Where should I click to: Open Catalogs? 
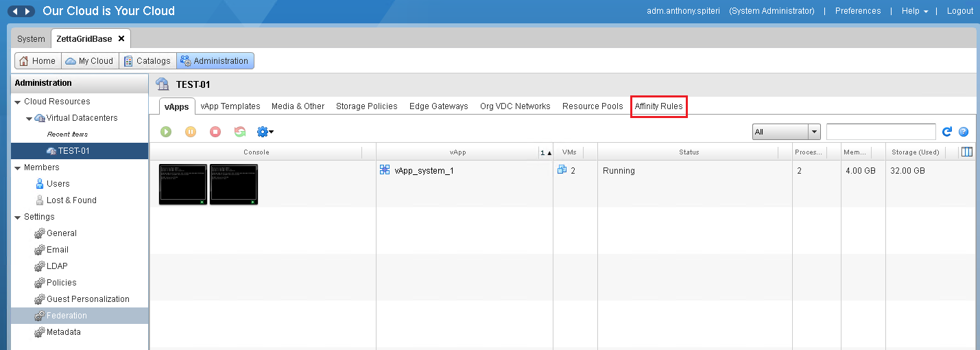click(147, 61)
